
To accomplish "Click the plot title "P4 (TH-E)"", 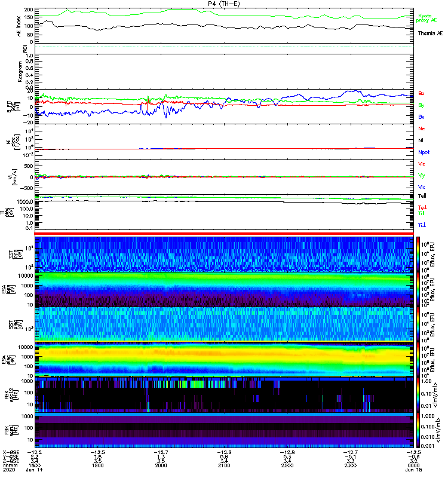I will tap(224, 4).
